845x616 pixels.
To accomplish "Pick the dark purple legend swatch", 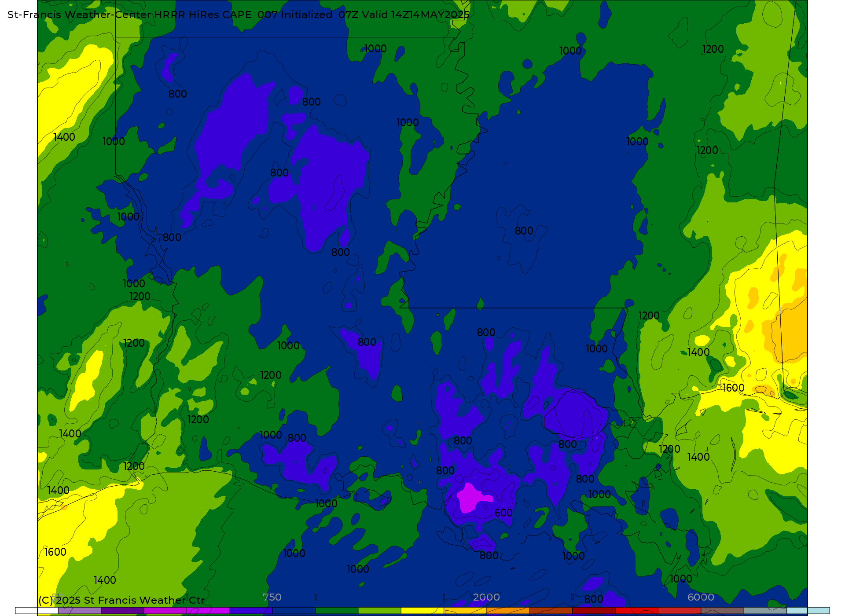I will pos(122,611).
